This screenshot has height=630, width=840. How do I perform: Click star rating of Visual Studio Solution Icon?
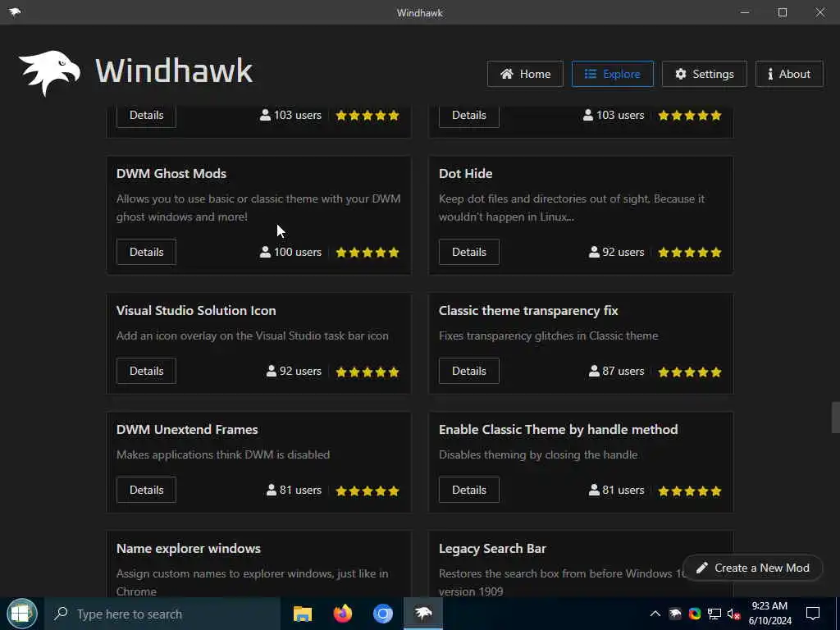pyautogui.click(x=367, y=372)
